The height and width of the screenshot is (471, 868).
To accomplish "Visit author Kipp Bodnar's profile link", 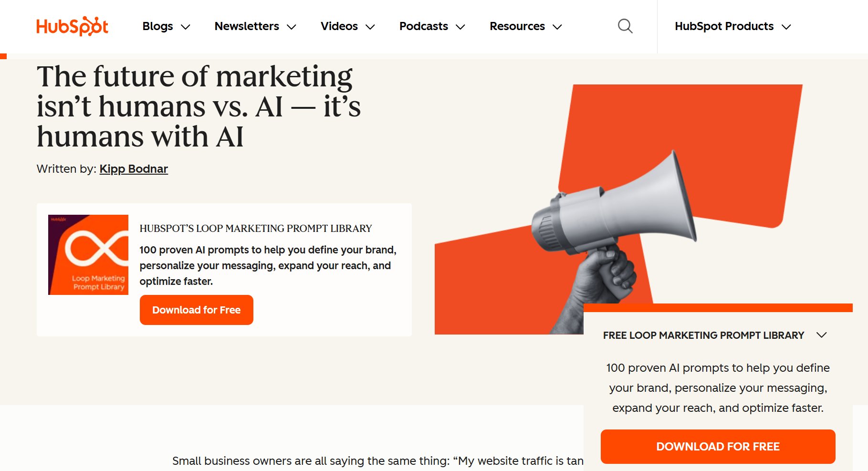I will tap(134, 169).
